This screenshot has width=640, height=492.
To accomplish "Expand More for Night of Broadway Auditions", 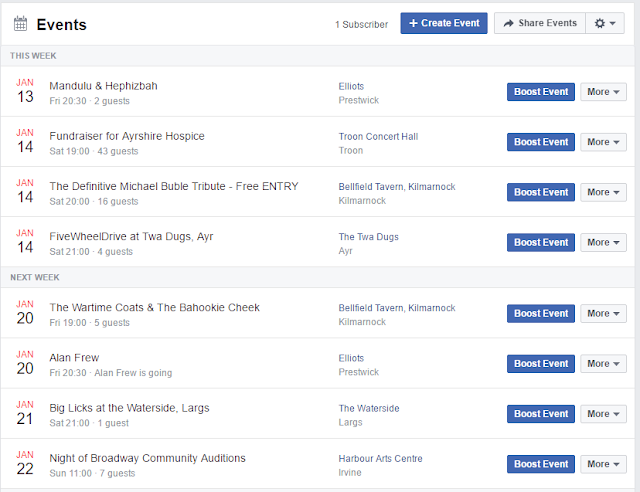I will (x=603, y=464).
